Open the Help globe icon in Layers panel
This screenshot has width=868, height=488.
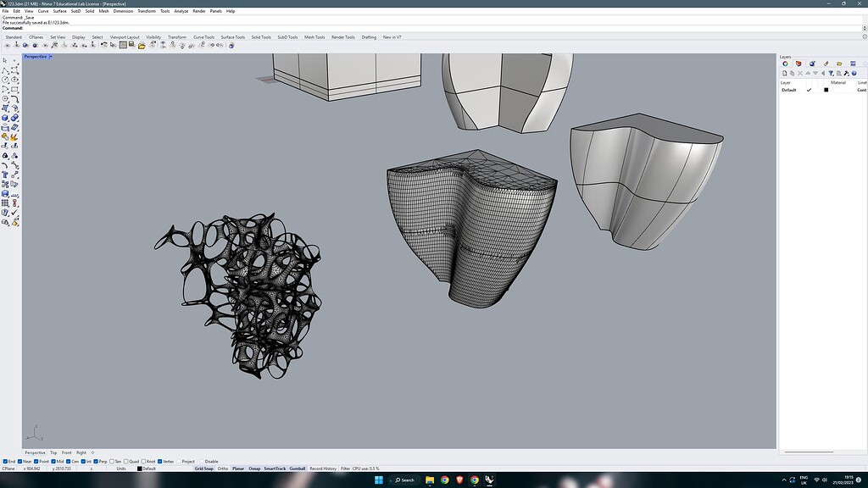point(854,73)
